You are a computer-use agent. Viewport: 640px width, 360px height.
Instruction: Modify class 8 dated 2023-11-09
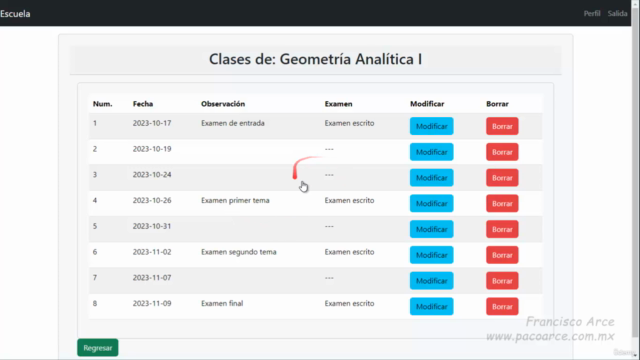(431, 306)
